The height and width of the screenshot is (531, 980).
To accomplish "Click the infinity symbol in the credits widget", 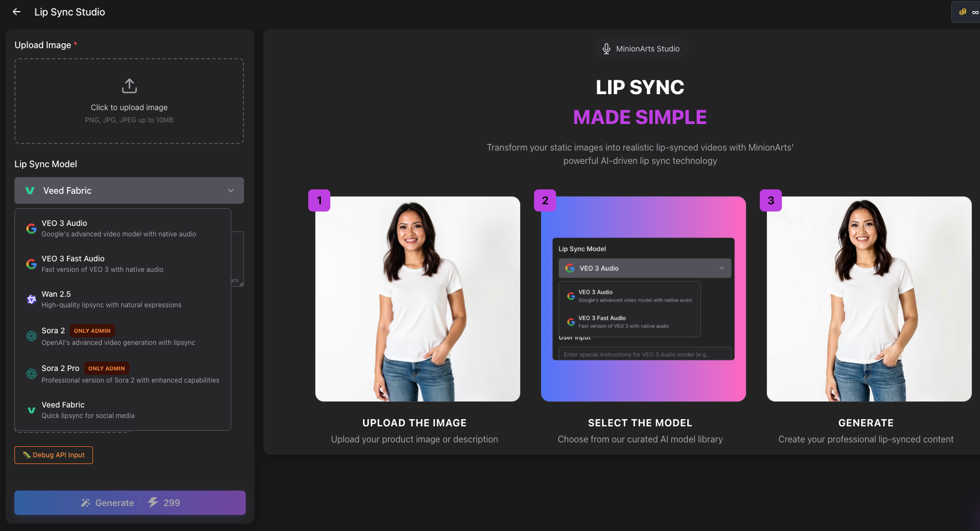I will point(976,11).
